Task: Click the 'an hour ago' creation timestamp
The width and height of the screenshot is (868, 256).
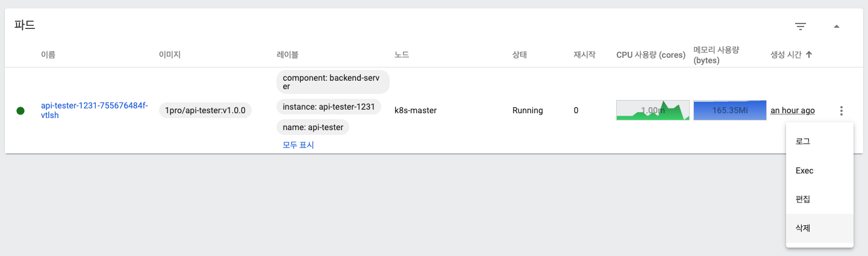Action: pyautogui.click(x=792, y=110)
